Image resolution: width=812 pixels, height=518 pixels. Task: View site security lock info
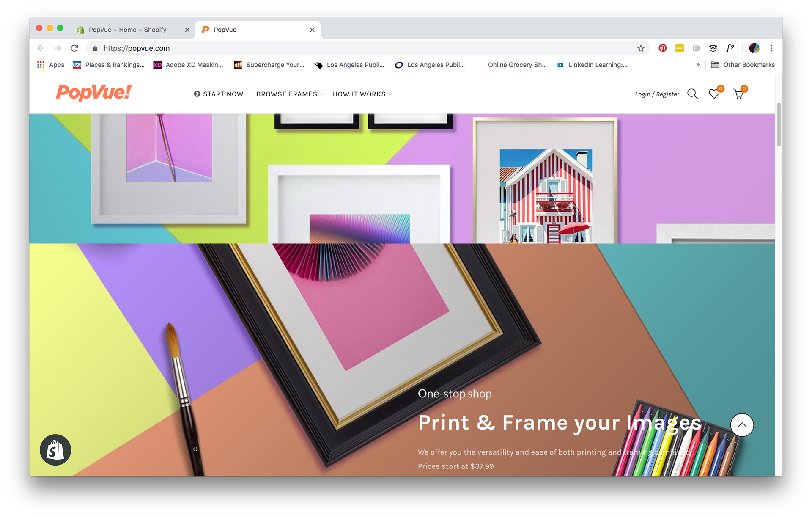95,48
